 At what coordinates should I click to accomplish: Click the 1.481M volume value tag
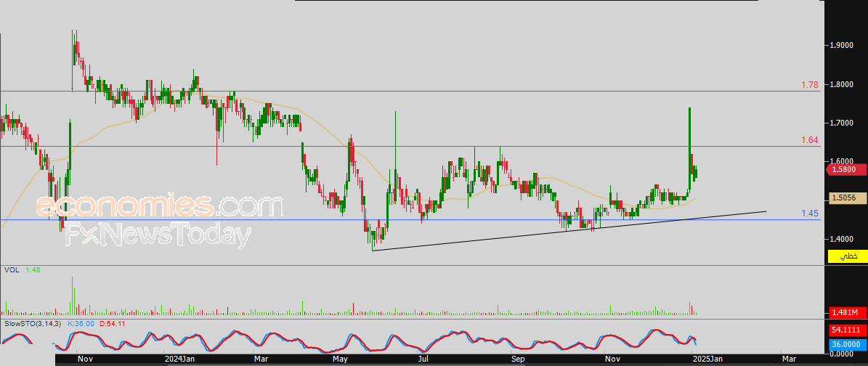click(x=847, y=313)
